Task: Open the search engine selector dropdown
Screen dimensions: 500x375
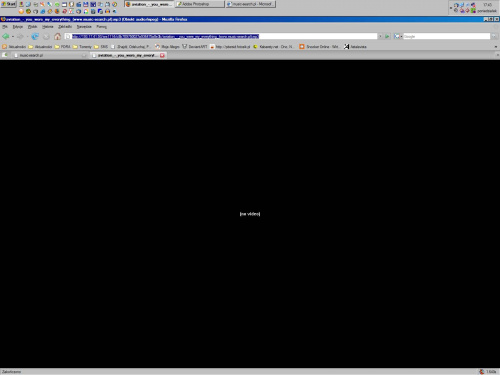Action: pyautogui.click(x=398, y=36)
